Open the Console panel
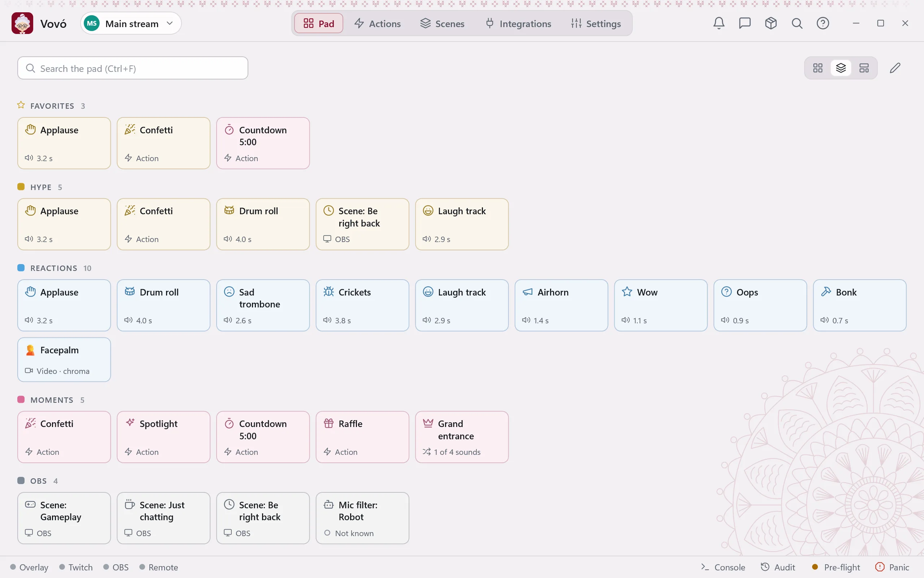 [723, 567]
